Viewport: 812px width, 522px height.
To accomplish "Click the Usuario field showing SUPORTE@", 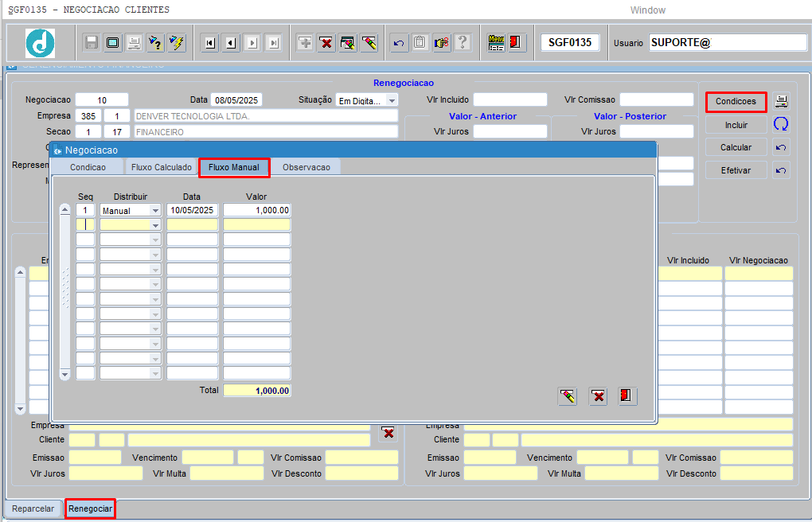I will point(728,43).
